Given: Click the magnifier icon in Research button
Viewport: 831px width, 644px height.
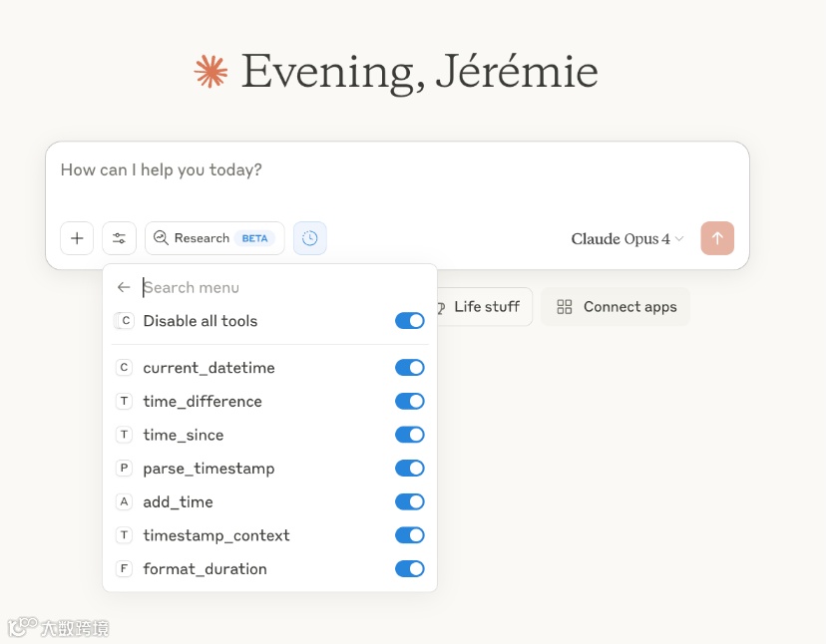Looking at the screenshot, I should click(x=161, y=238).
